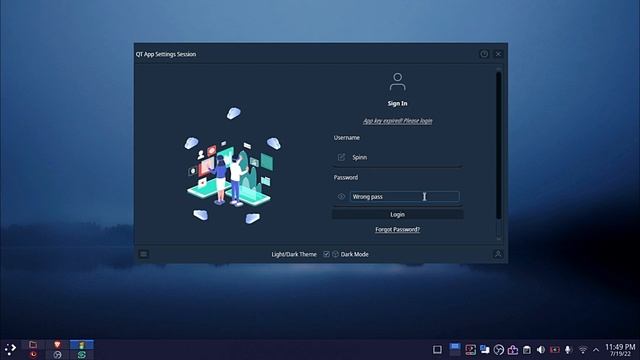Open the KDE application launcher
The width and height of the screenshot is (640, 360).
coord(10,349)
